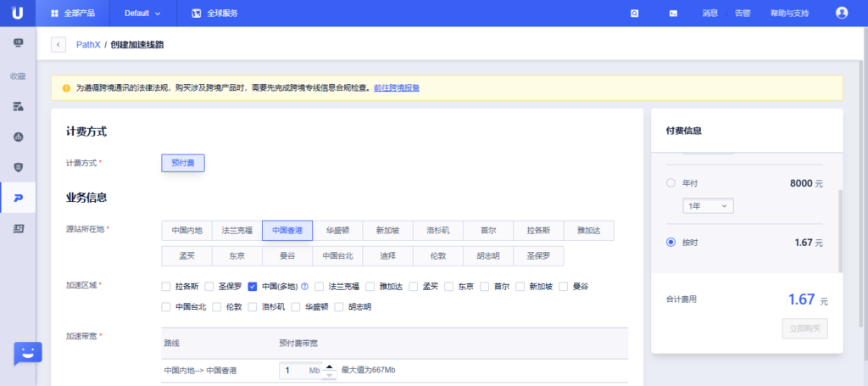Image resolution: width=868 pixels, height=386 pixels.
Task: Select the 年付 payment radio button
Action: [671, 183]
